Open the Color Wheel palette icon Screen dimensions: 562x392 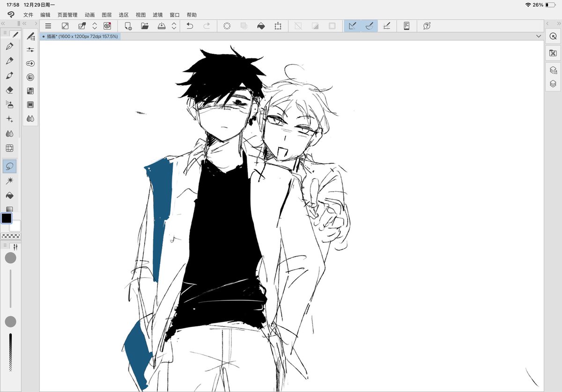click(30, 77)
